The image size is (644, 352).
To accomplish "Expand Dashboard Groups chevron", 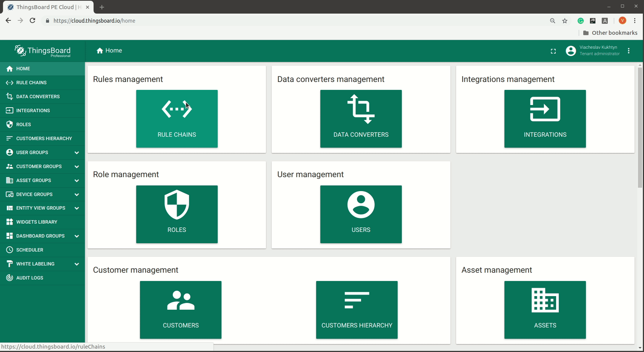I will tap(77, 236).
